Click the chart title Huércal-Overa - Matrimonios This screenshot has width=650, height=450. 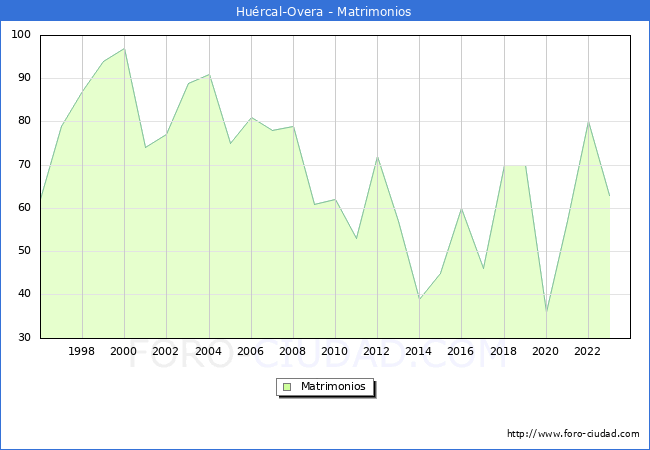325,12
